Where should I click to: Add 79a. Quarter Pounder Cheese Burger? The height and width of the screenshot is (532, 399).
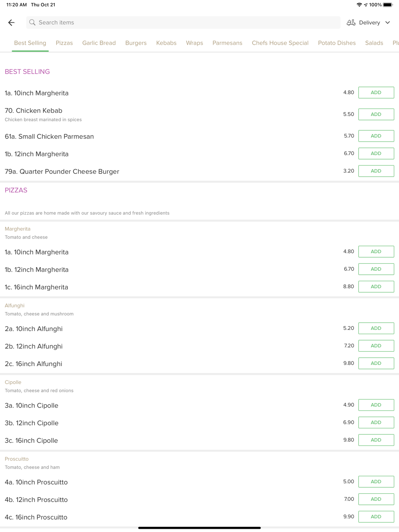pyautogui.click(x=376, y=171)
